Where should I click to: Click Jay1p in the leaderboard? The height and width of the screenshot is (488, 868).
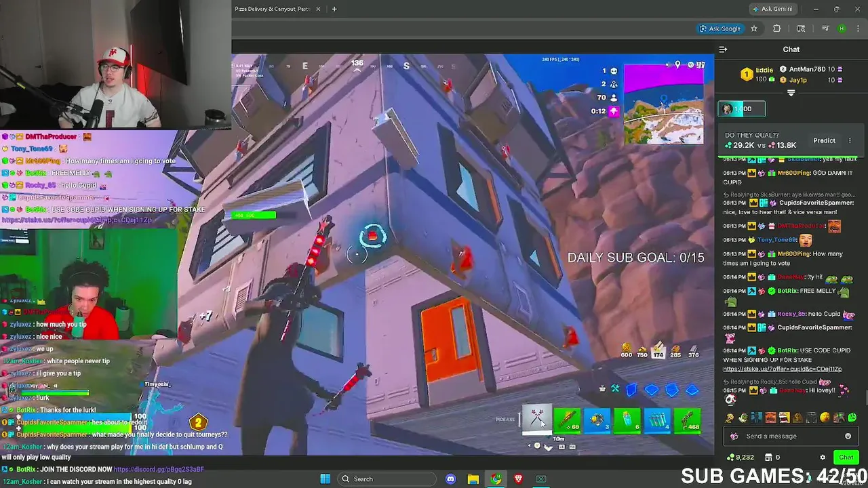pyautogui.click(x=798, y=80)
